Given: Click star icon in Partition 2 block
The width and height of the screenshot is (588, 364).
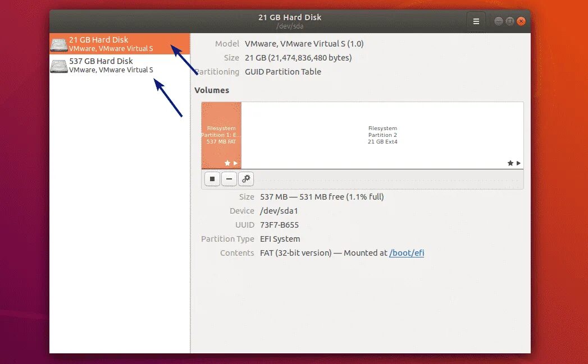Looking at the screenshot, I should [510, 163].
